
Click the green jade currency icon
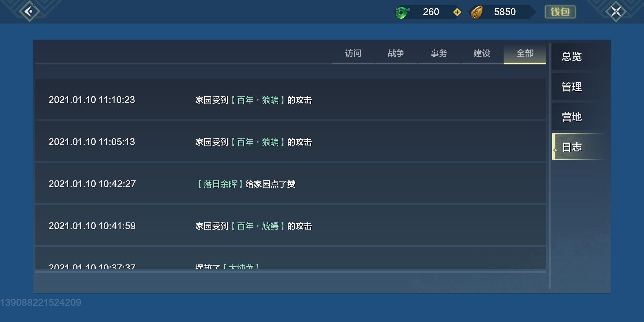tap(402, 12)
